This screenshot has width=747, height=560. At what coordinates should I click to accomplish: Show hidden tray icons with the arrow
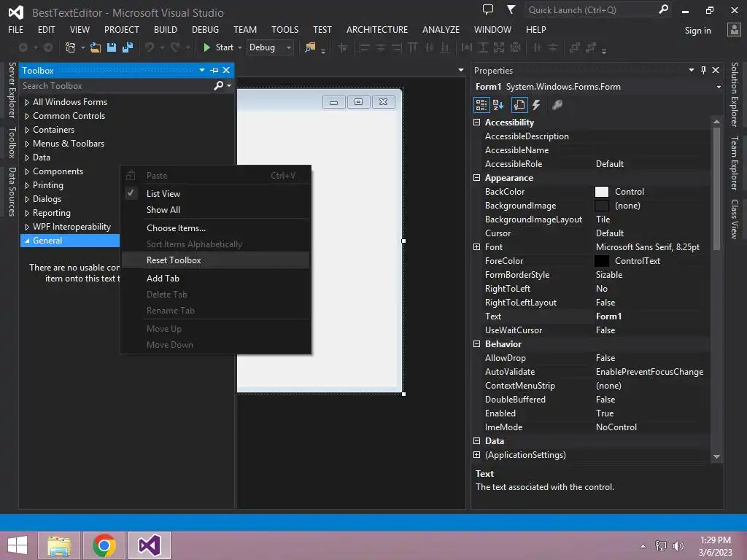643,546
